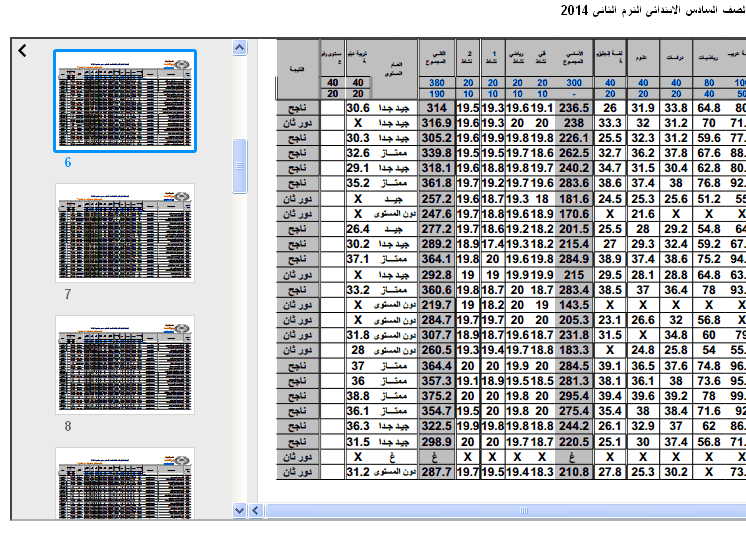
Task: Click studies score cell 39.2
Action: pos(676,396)
